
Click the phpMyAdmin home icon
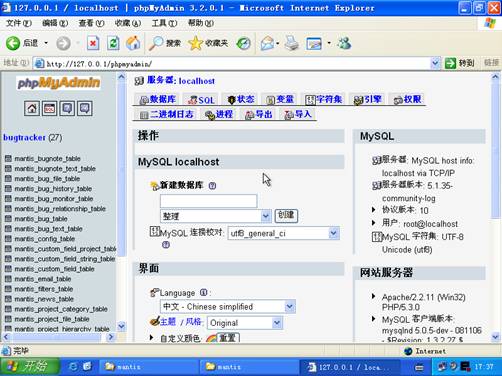point(32,109)
